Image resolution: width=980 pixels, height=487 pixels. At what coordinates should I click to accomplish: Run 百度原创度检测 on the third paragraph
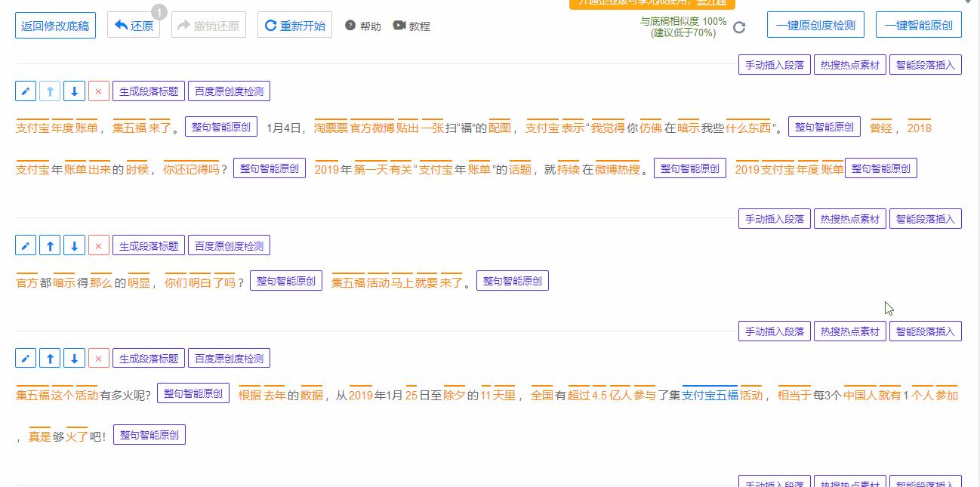229,358
